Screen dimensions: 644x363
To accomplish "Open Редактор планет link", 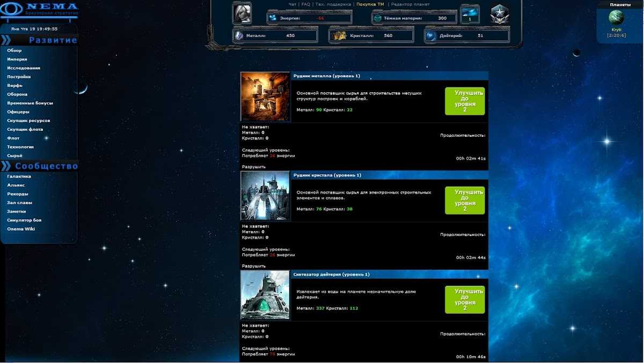I will tap(411, 4).
